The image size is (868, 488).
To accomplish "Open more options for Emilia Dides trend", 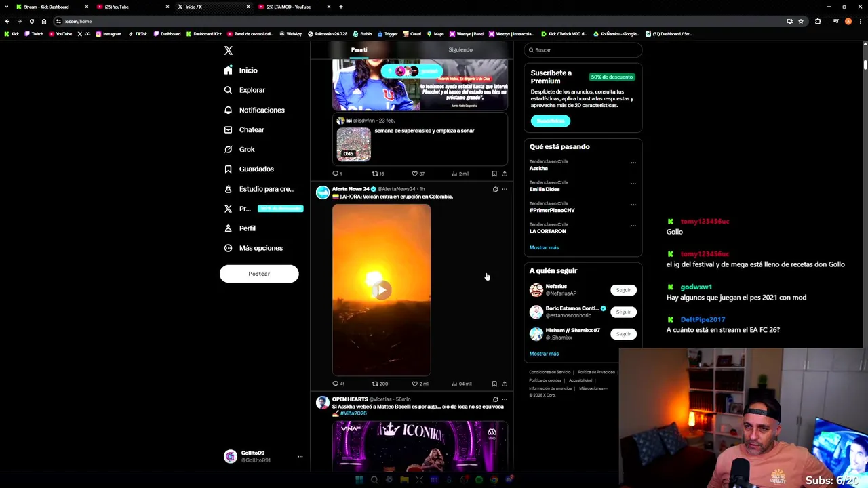I will (x=633, y=184).
